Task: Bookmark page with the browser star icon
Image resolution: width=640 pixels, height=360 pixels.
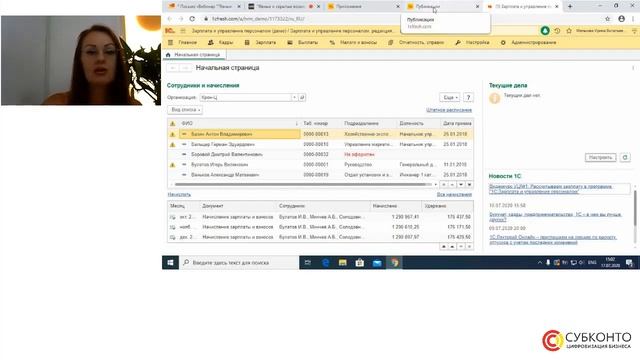Action: (x=607, y=19)
